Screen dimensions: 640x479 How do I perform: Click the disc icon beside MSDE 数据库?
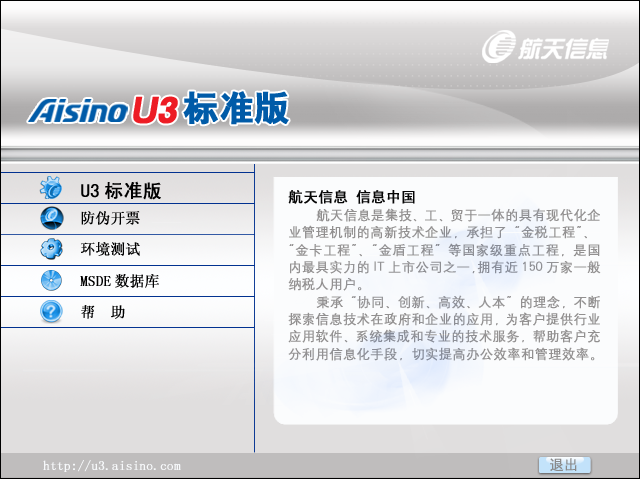51,281
